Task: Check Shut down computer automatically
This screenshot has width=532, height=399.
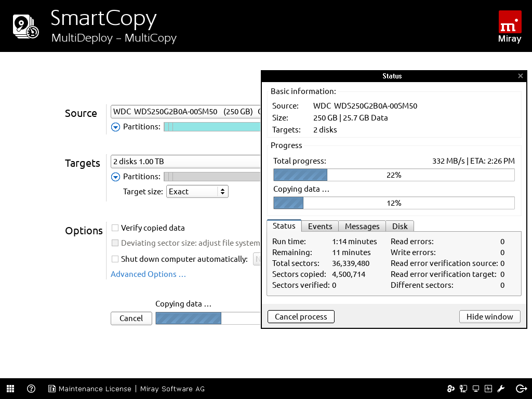Action: click(115, 259)
